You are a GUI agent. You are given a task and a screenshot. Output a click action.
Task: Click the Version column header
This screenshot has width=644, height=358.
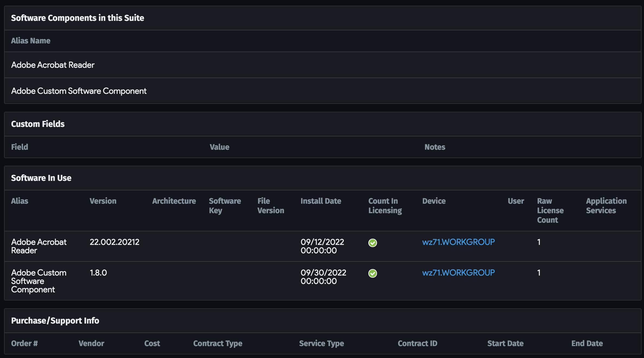tap(103, 201)
